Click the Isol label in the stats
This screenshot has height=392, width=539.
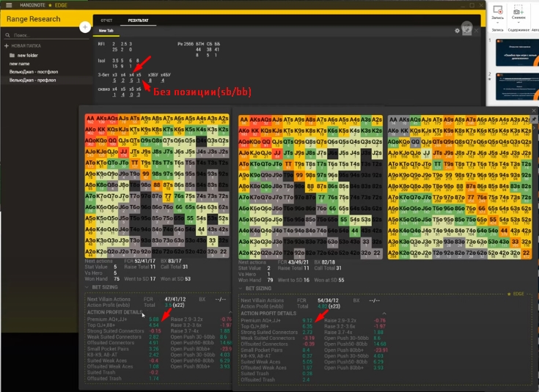coord(101,61)
